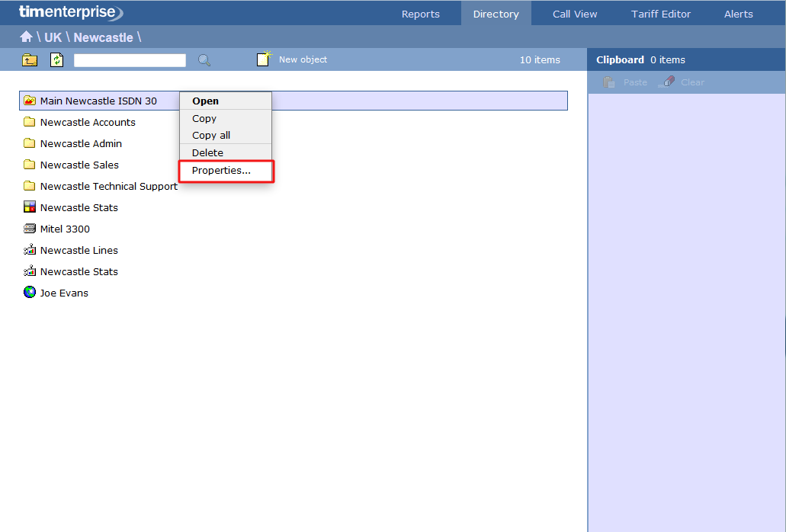Click the Clear clipboard button
The image size is (786, 532).
tap(683, 82)
